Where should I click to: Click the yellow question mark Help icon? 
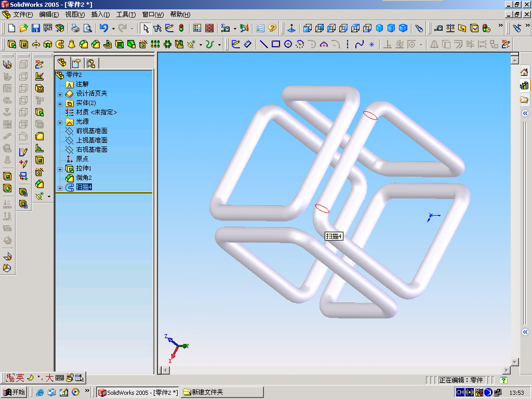point(272,28)
